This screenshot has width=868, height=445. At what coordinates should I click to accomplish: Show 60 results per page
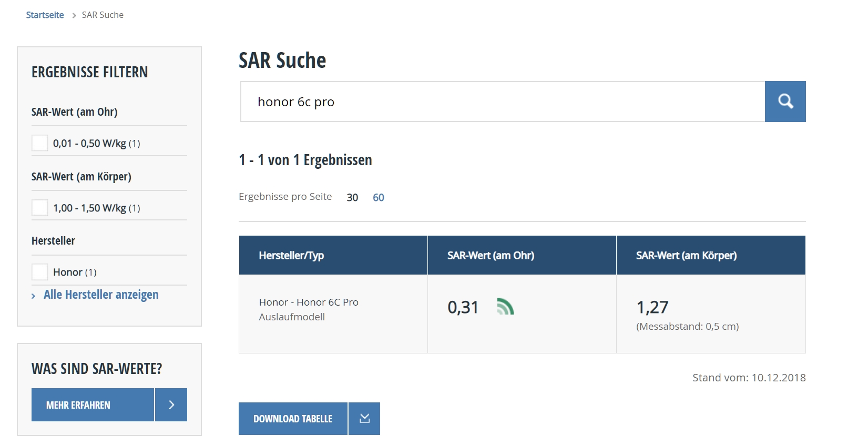click(379, 197)
